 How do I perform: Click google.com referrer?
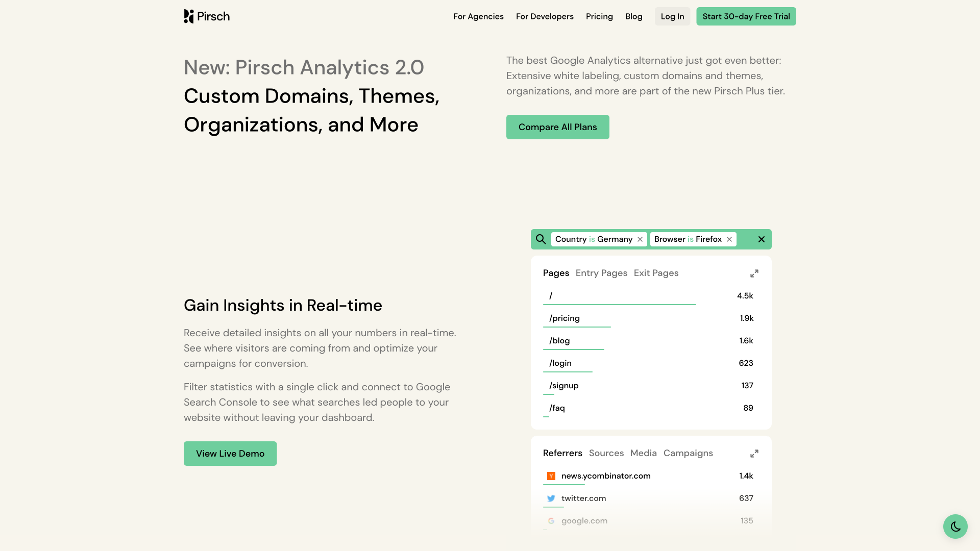pos(584,521)
